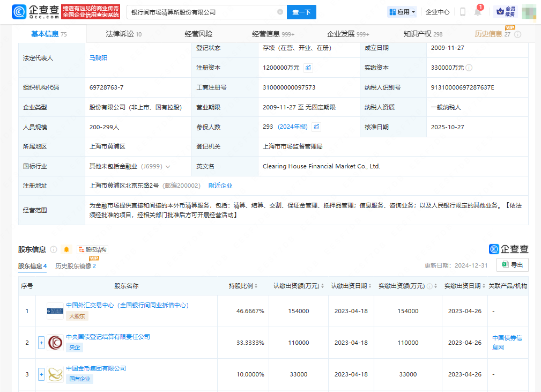
Task: Click the company name search input field
Action: 204,11
